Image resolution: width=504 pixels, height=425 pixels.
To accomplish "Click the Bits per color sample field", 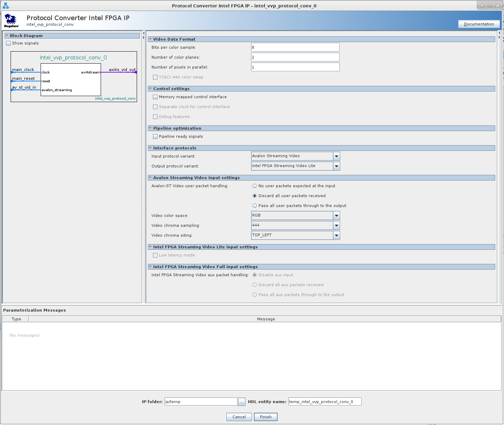I will (x=295, y=47).
